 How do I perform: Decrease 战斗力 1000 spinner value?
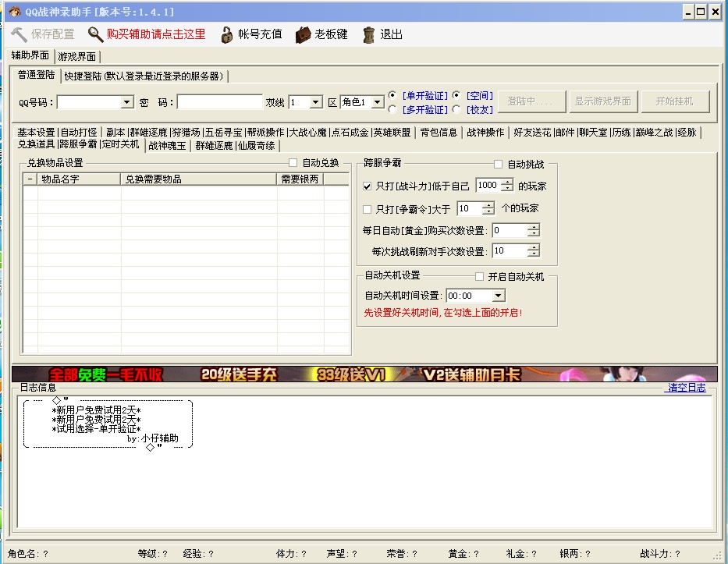coord(508,189)
